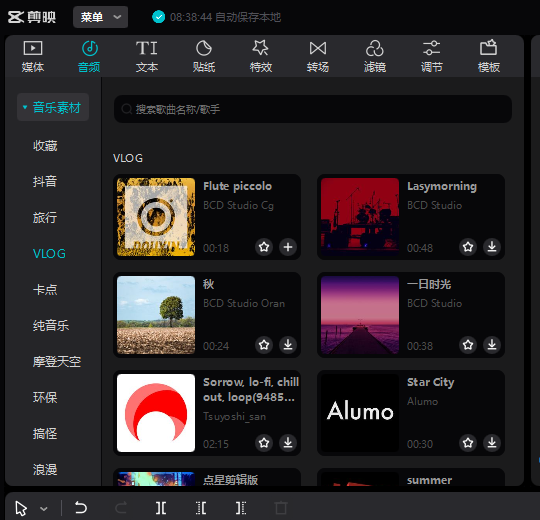Click the BCD Studio Oran artist name
The image size is (540, 520).
point(244,303)
